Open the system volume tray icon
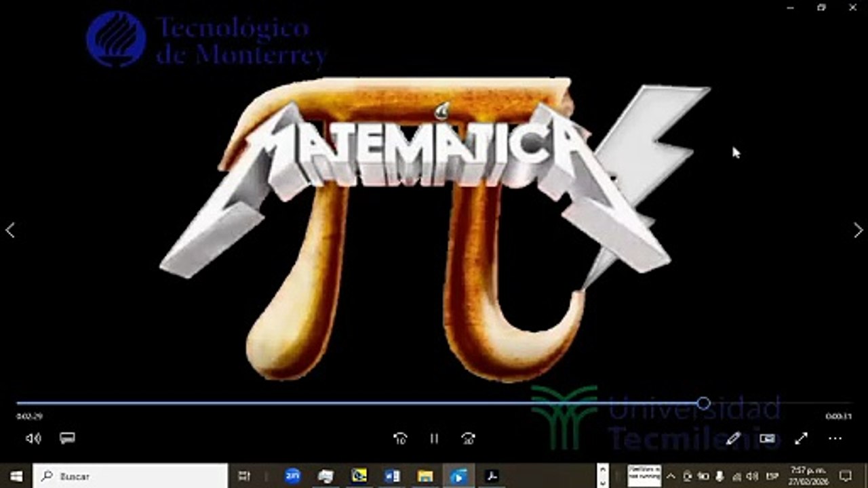 (753, 476)
